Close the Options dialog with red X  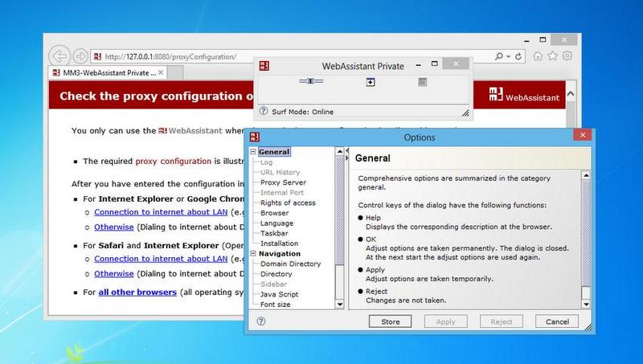582,134
